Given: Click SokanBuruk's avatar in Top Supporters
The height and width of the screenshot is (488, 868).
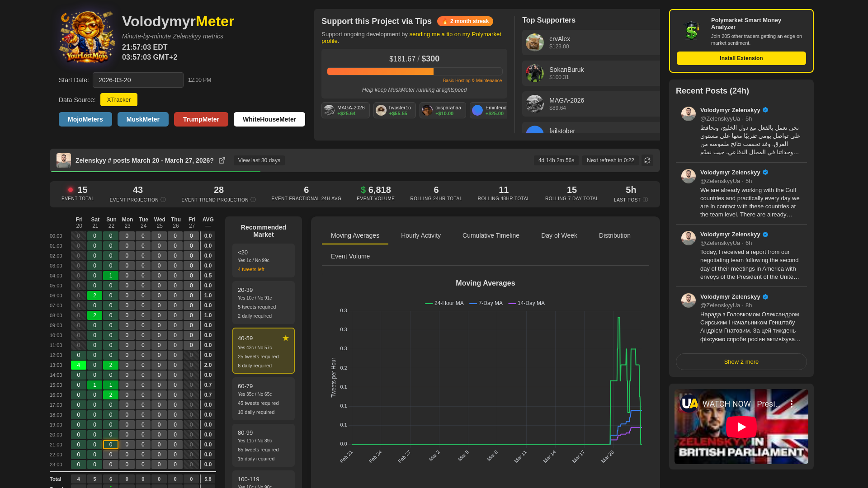Looking at the screenshot, I should coord(535,73).
